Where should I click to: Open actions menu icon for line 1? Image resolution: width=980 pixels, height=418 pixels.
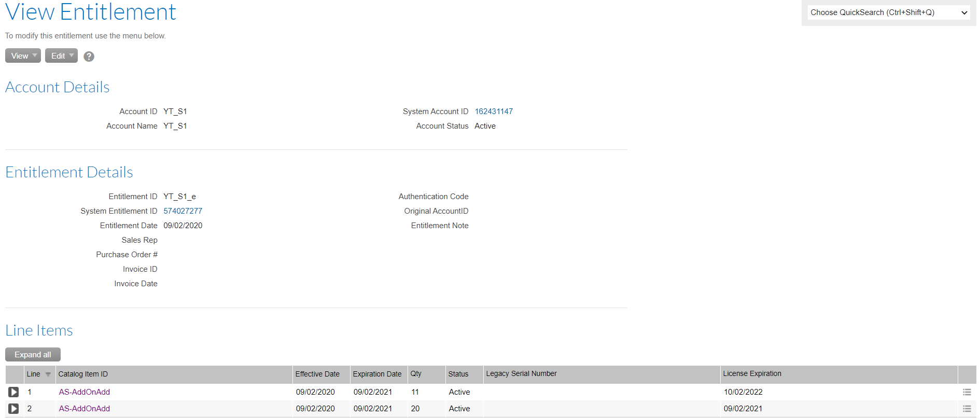967,392
